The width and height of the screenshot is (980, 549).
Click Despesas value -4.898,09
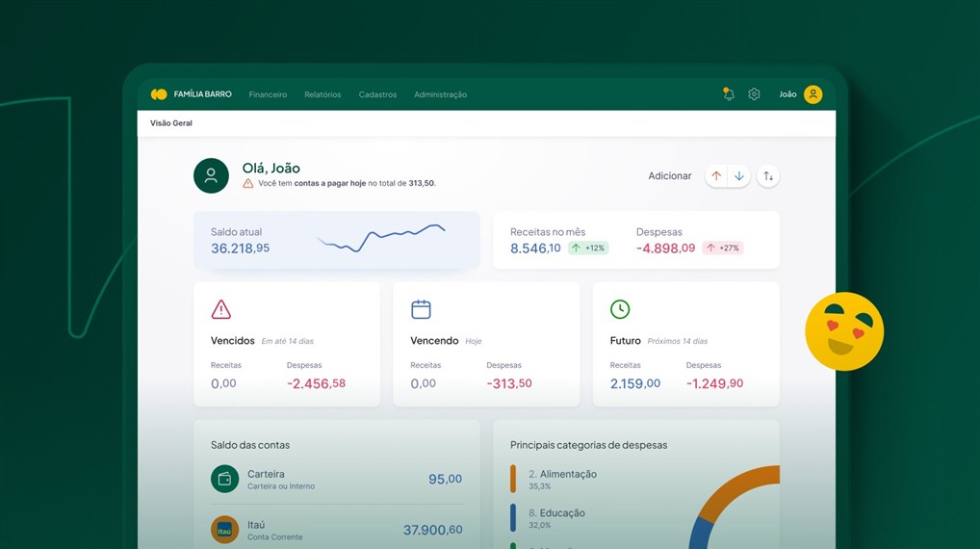pyautogui.click(x=665, y=248)
